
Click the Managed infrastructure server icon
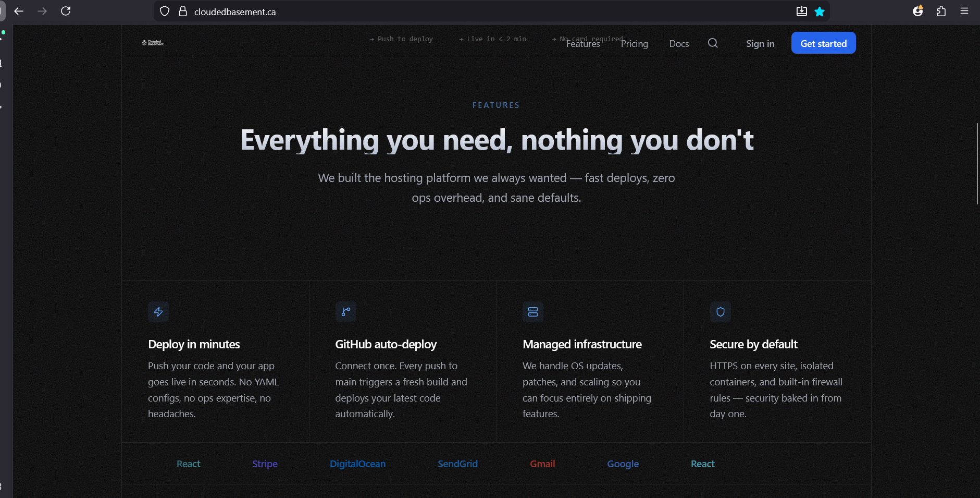(x=532, y=312)
